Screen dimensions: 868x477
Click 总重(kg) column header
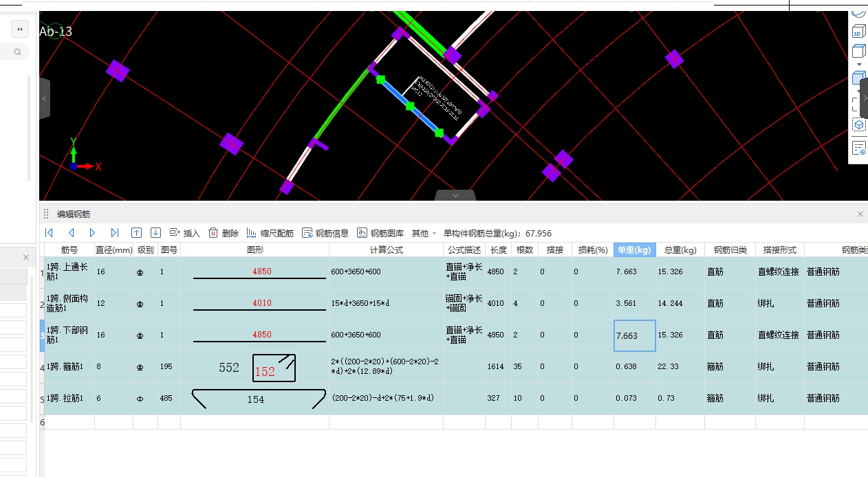680,250
